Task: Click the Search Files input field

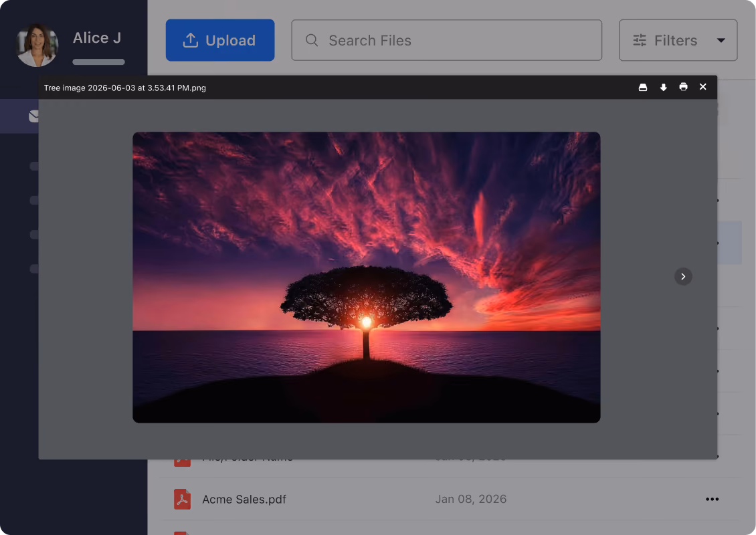Action: (x=446, y=40)
